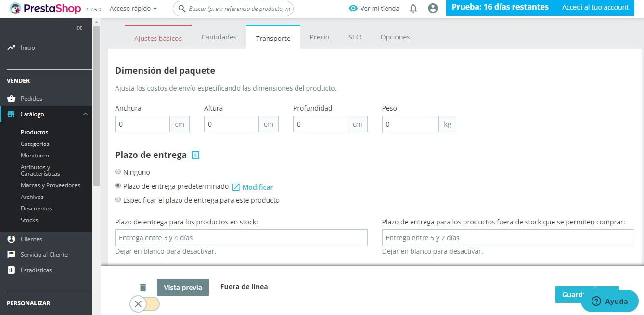Click the Guardar button
The height and width of the screenshot is (315, 644).
click(576, 294)
